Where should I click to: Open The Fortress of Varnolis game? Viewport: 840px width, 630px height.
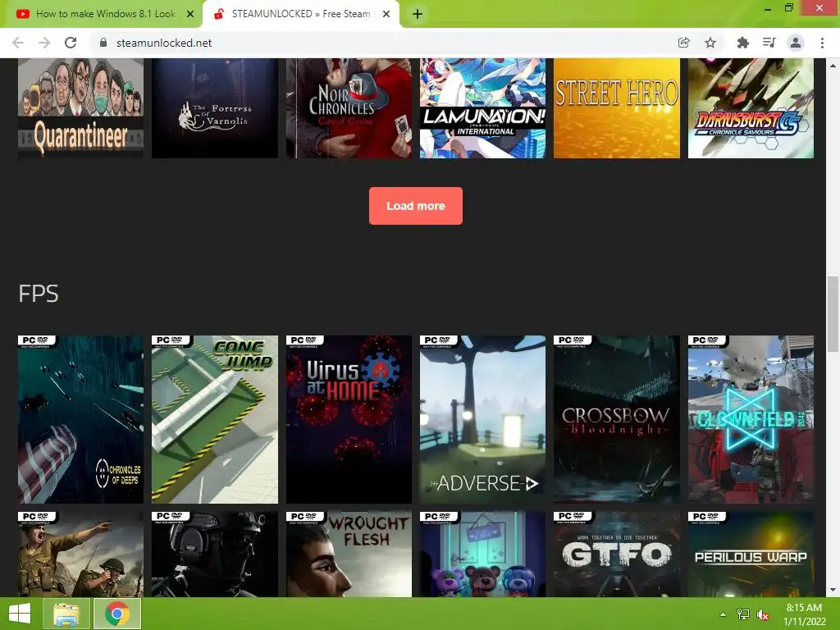click(215, 108)
